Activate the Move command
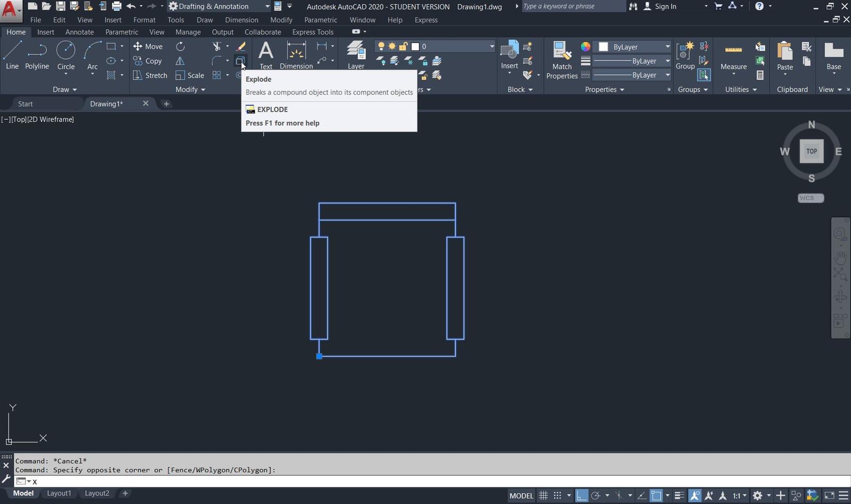The width and height of the screenshot is (851, 504). pyautogui.click(x=148, y=46)
